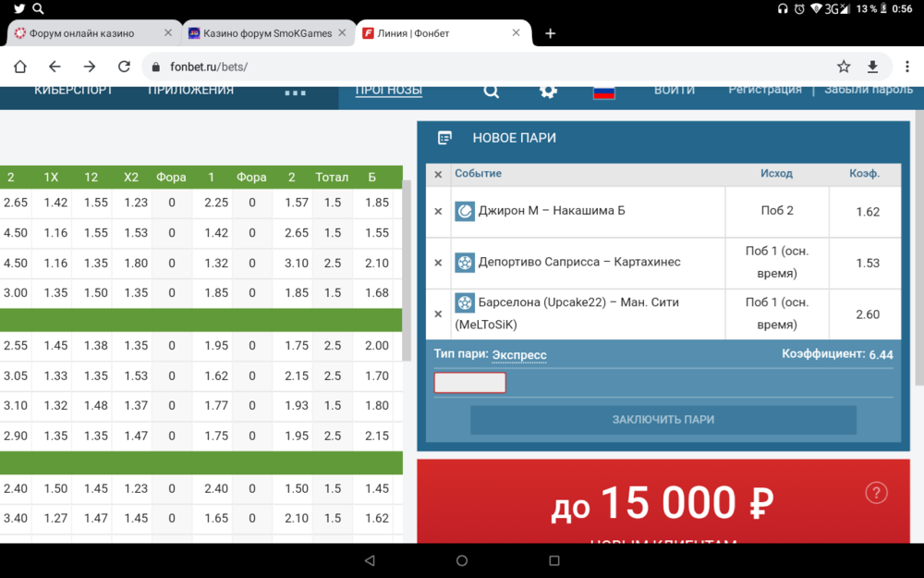Select odds 2.25 in first row
This screenshot has width=924, height=578.
point(216,203)
